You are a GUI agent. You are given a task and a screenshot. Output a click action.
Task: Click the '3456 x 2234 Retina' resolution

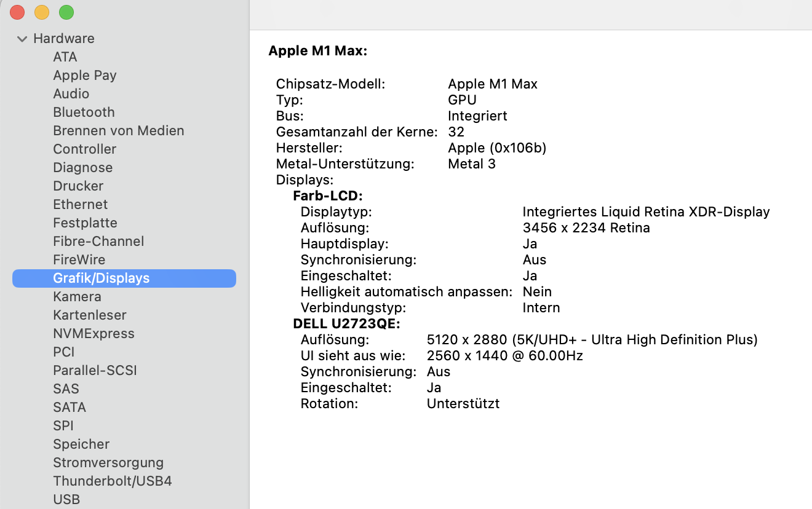click(586, 227)
